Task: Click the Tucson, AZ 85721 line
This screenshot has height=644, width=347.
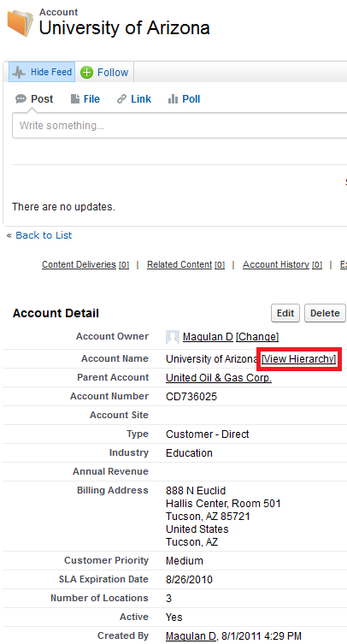Action: (x=208, y=517)
